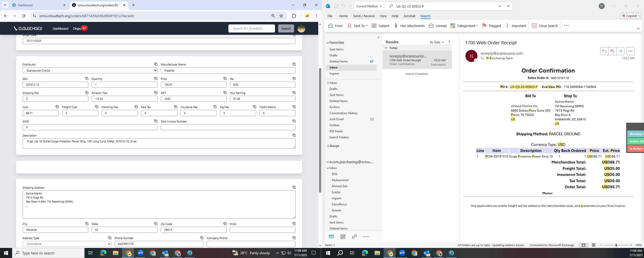Copy the Quantity field value icon
The image size is (644, 258).
(156, 79)
